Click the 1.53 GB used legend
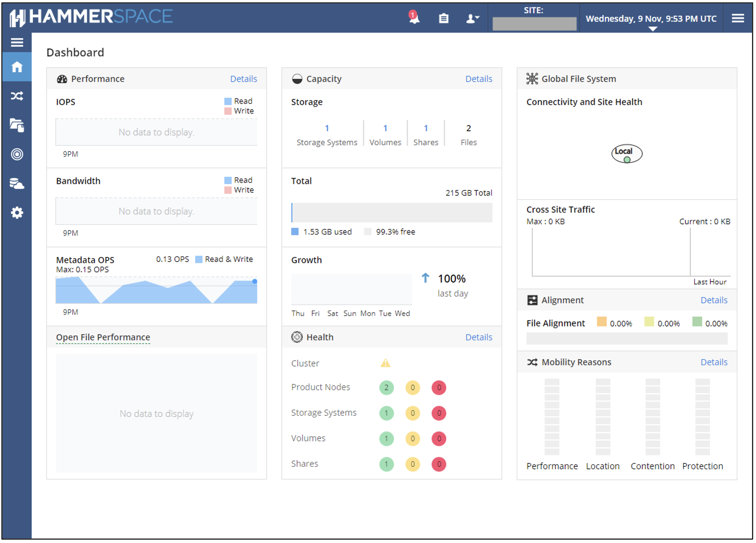The height and width of the screenshot is (543, 756). coord(322,232)
